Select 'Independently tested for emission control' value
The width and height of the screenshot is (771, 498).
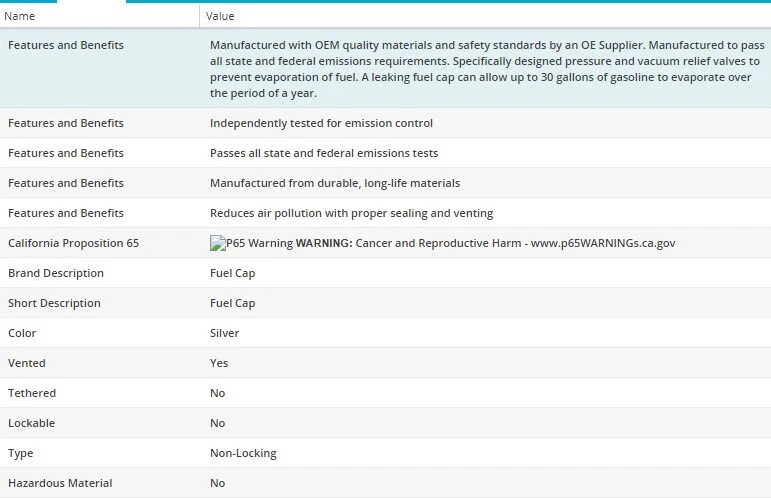(x=321, y=123)
